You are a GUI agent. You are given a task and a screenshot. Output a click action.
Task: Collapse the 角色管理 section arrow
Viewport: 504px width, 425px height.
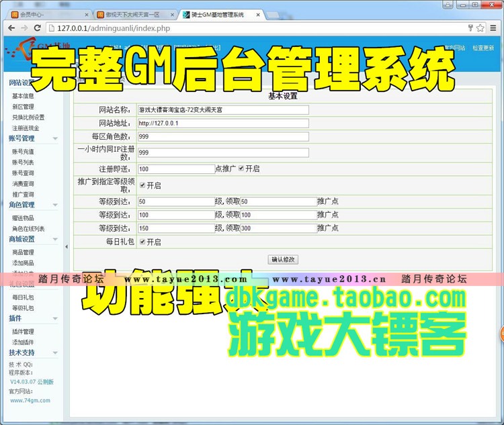(x=55, y=205)
